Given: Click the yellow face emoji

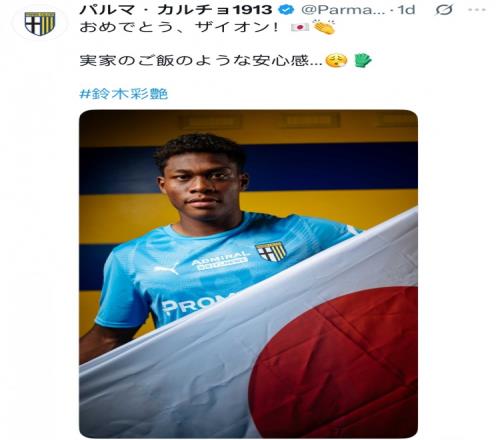Looking at the screenshot, I should pos(337,61).
